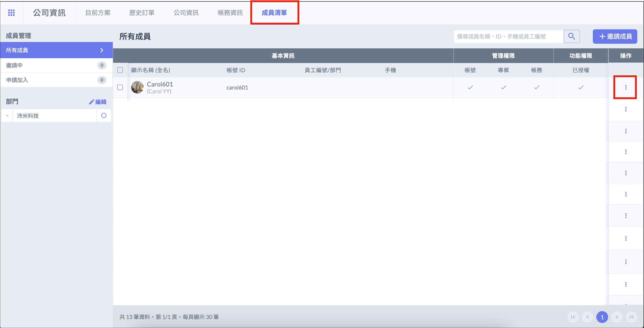Switch to the 歷史訂單 tab

click(x=142, y=13)
